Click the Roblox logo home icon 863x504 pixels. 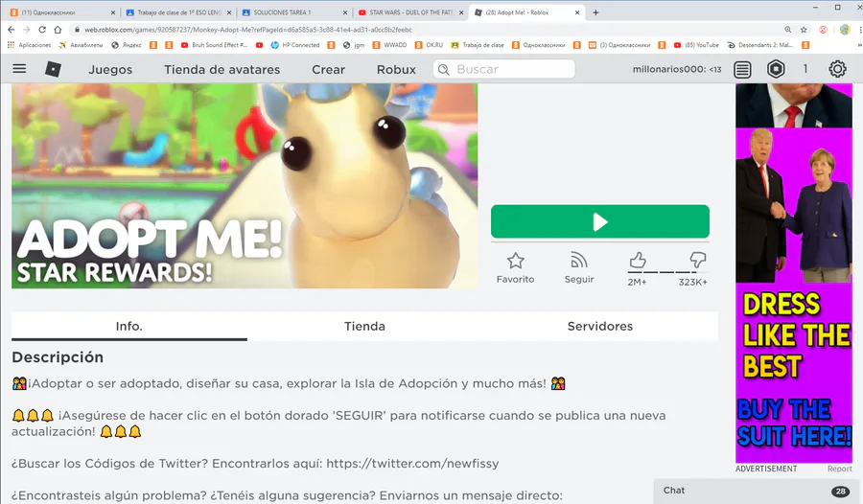click(x=53, y=69)
